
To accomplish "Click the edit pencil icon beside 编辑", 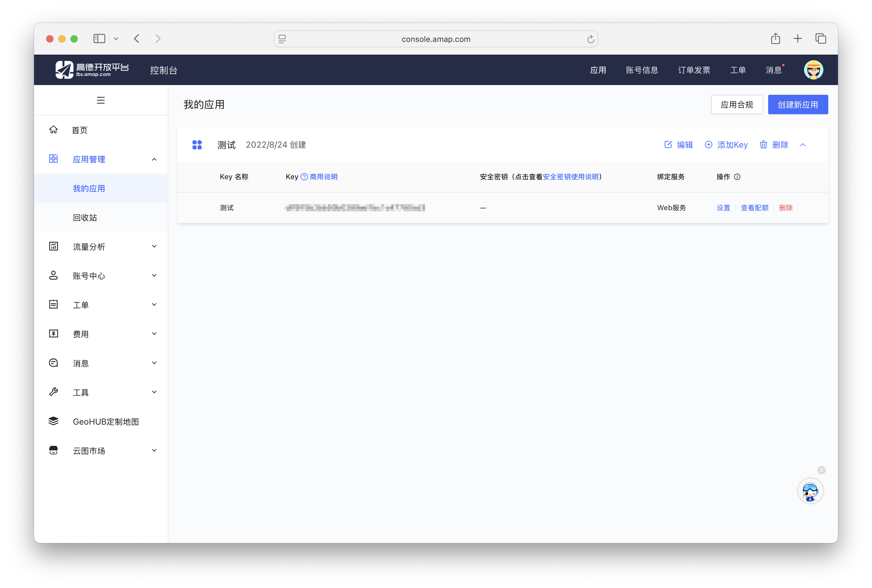I will tap(668, 145).
